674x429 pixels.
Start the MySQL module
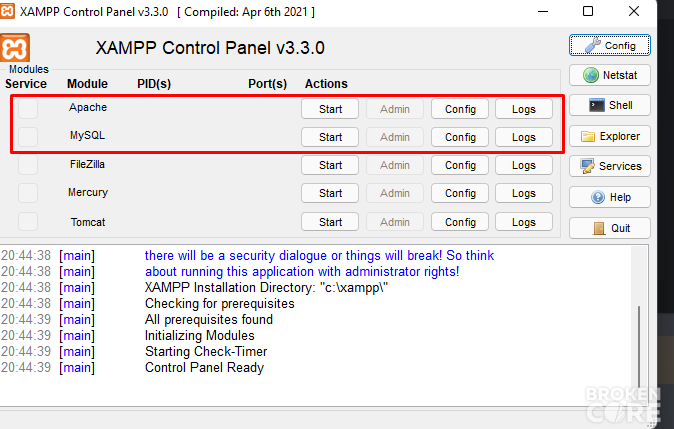click(x=330, y=137)
